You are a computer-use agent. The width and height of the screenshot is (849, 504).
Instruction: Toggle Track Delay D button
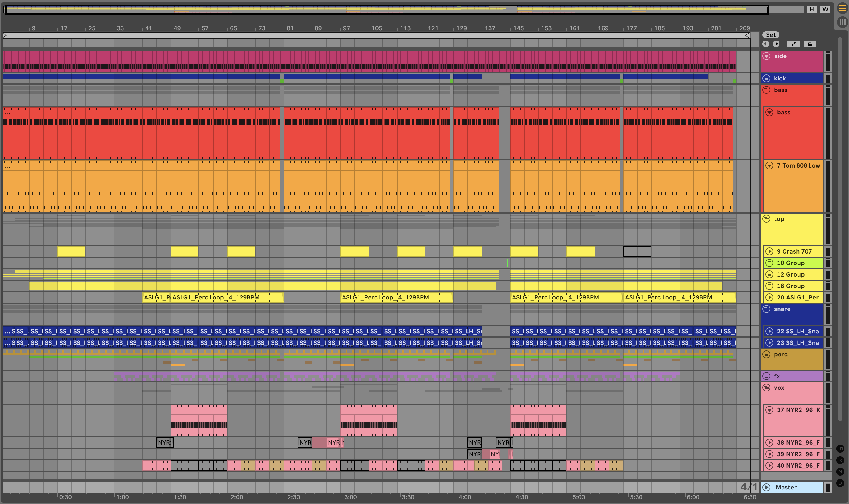[840, 483]
